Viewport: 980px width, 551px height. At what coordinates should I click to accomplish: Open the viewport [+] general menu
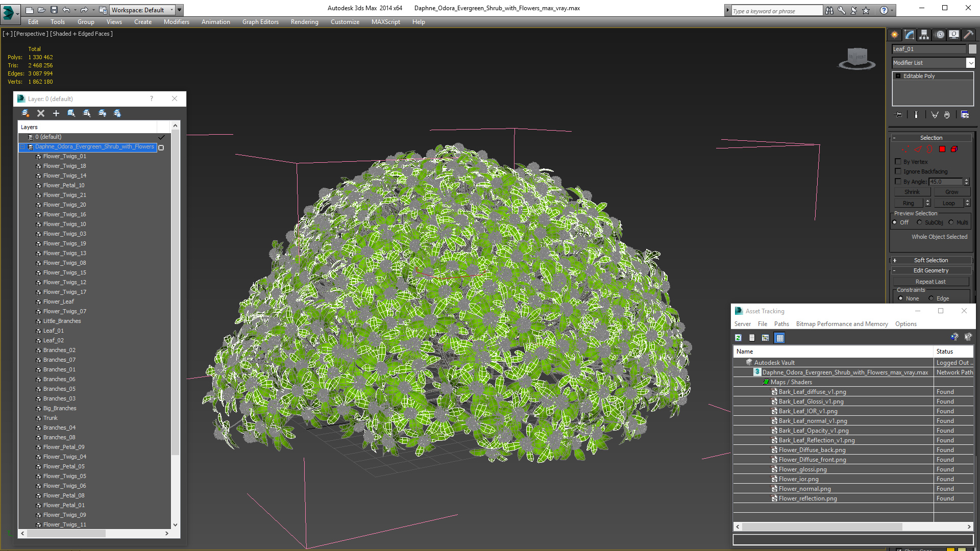coord(7,34)
